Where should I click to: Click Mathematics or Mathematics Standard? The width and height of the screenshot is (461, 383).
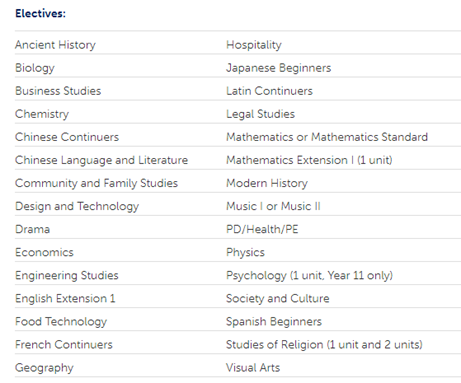tap(327, 137)
